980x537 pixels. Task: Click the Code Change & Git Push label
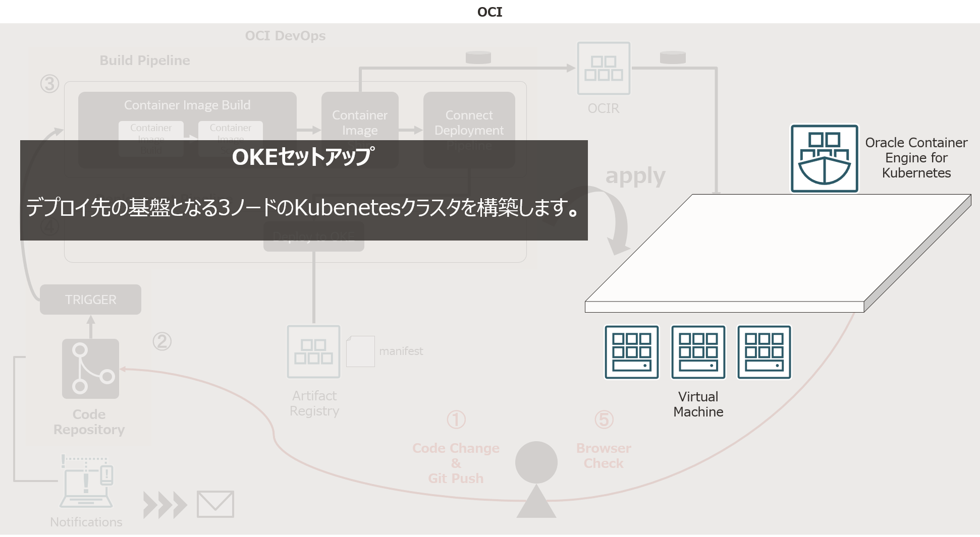[456, 463]
